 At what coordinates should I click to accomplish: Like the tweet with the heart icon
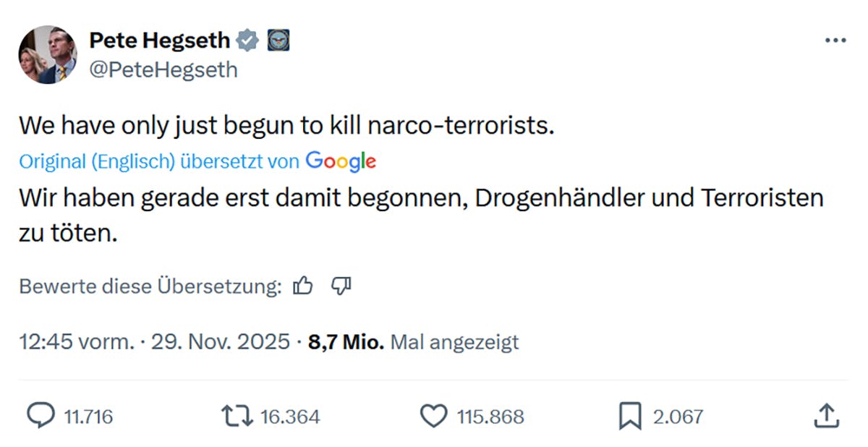[434, 416]
